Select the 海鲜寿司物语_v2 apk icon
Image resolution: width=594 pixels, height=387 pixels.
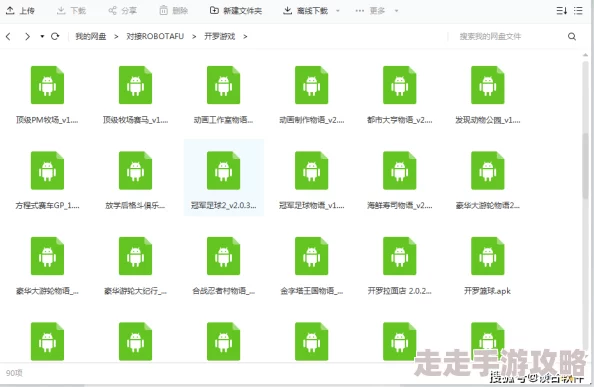pos(400,170)
